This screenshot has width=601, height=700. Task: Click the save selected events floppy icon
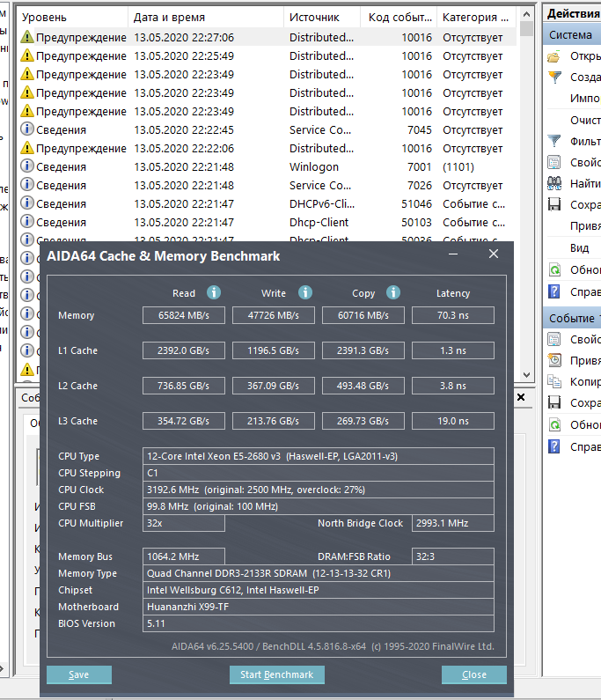[x=554, y=402]
